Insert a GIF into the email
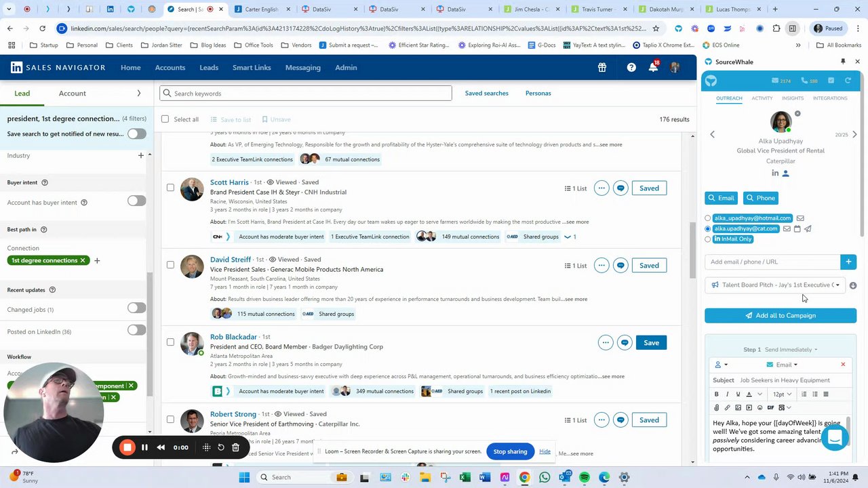 (770, 407)
